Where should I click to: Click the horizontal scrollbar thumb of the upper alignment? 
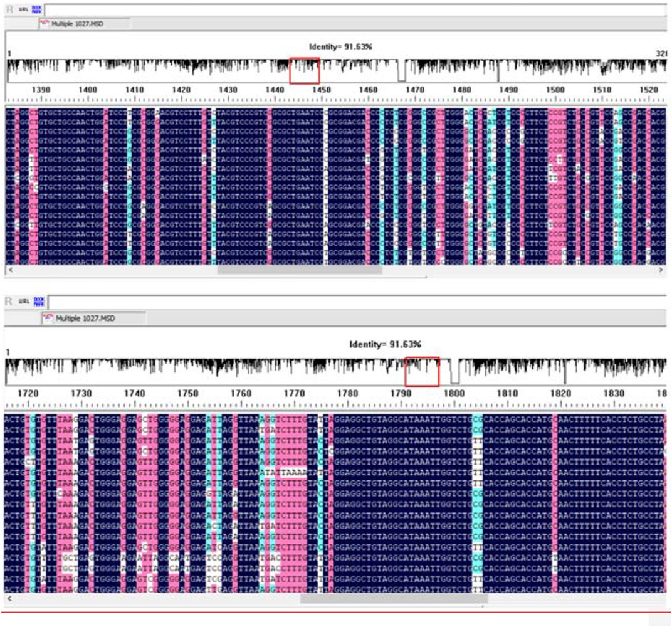click(x=300, y=270)
